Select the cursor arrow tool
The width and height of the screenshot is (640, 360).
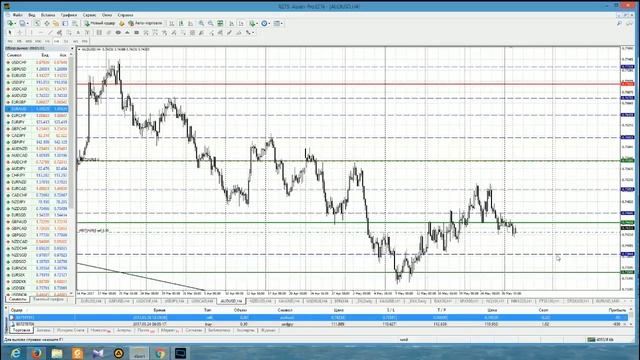click(10, 32)
